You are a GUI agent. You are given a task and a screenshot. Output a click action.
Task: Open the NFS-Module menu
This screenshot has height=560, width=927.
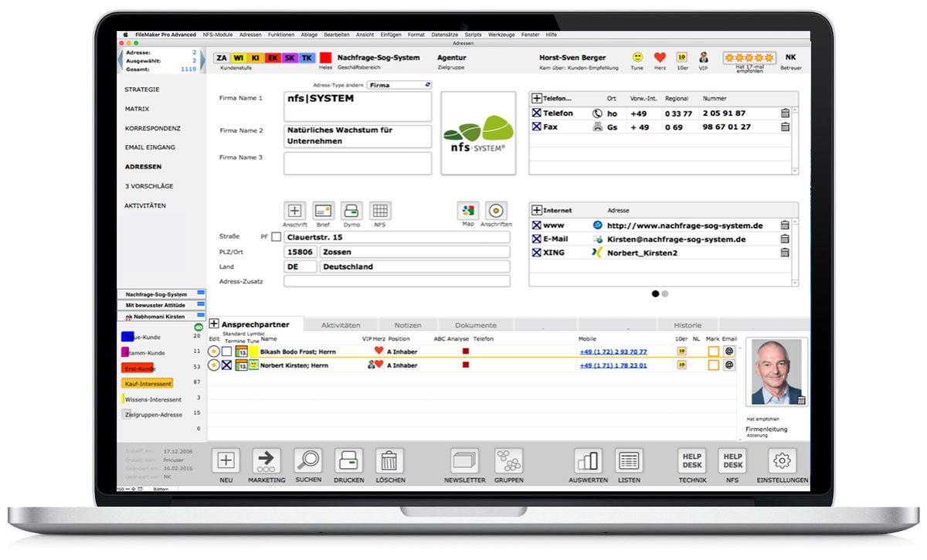point(217,35)
